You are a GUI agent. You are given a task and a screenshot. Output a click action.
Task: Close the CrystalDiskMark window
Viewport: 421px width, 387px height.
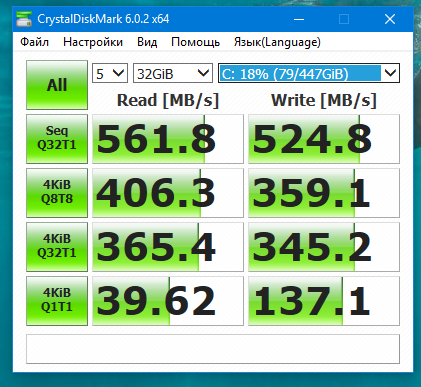(x=390, y=19)
